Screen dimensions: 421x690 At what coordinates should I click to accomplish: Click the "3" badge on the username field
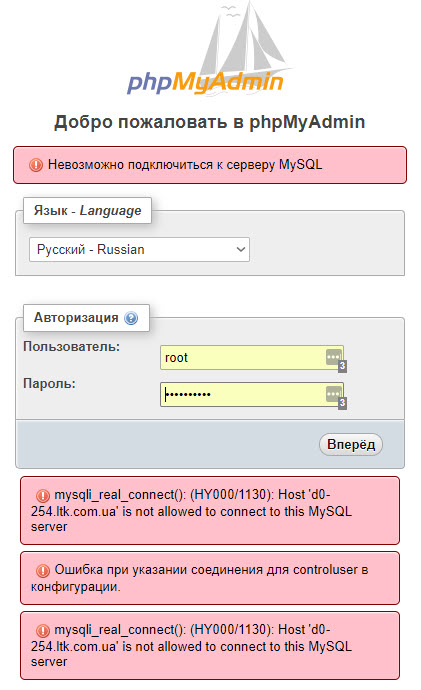(342, 366)
